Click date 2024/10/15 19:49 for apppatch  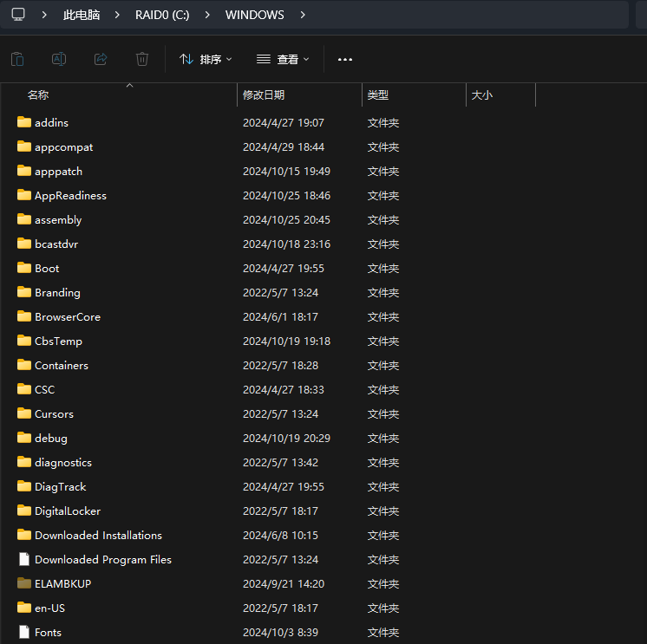pyautogui.click(x=286, y=172)
